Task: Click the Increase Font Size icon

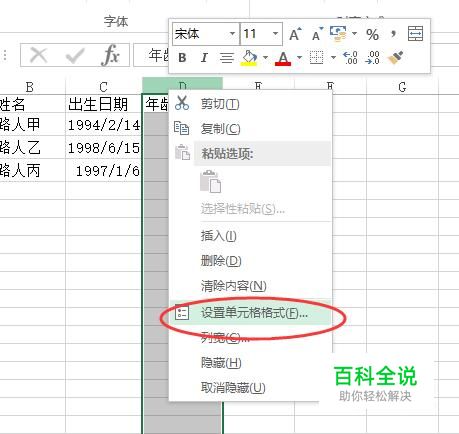Action: tap(295, 34)
